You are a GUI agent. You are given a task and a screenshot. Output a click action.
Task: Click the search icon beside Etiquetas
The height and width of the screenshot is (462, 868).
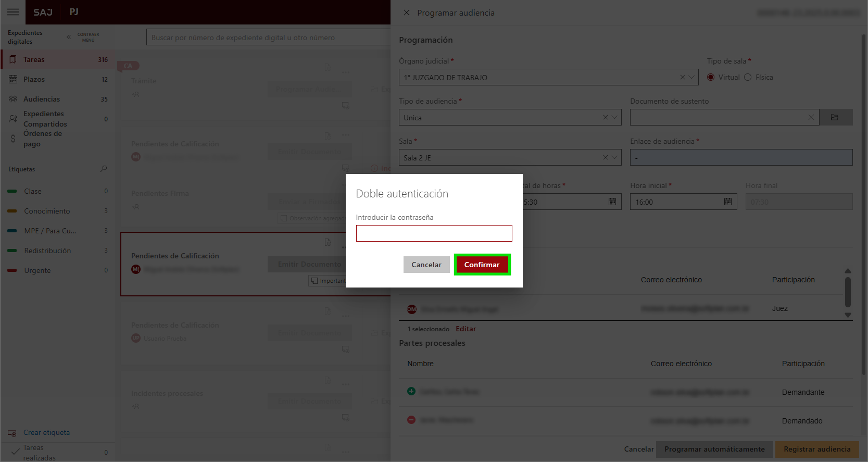[104, 169]
